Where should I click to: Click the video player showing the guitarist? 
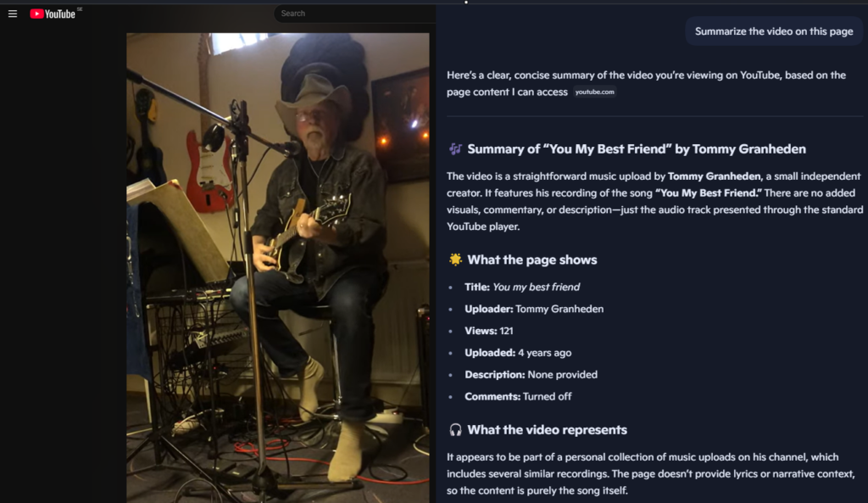(278, 267)
